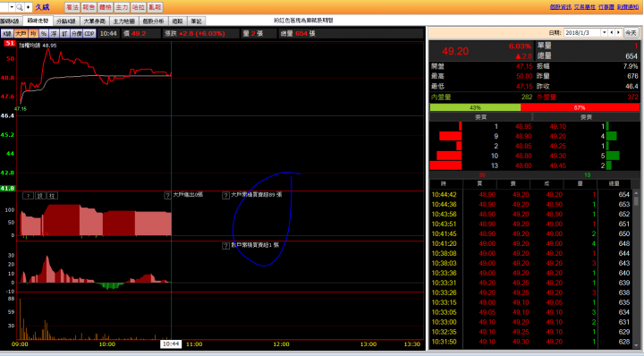Image resolution: width=644 pixels, height=356 pixels.
Task: Click the date field showing 2018/1/3
Action: point(582,33)
